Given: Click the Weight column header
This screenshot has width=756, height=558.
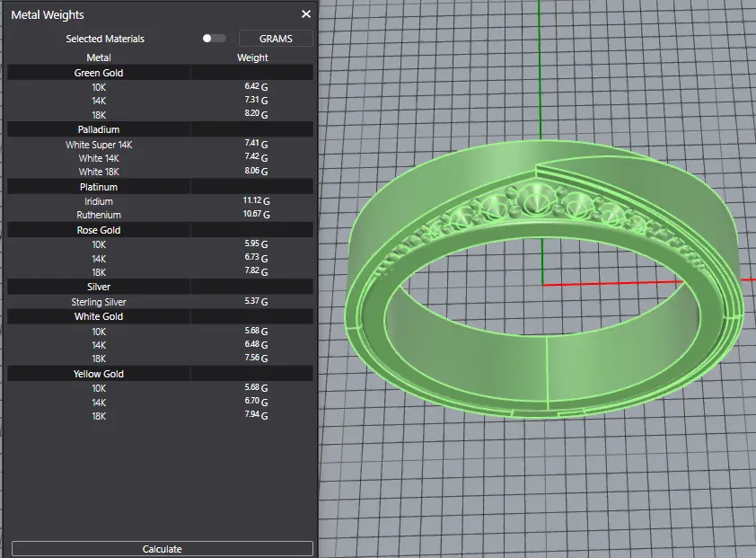Looking at the screenshot, I should coord(252,58).
